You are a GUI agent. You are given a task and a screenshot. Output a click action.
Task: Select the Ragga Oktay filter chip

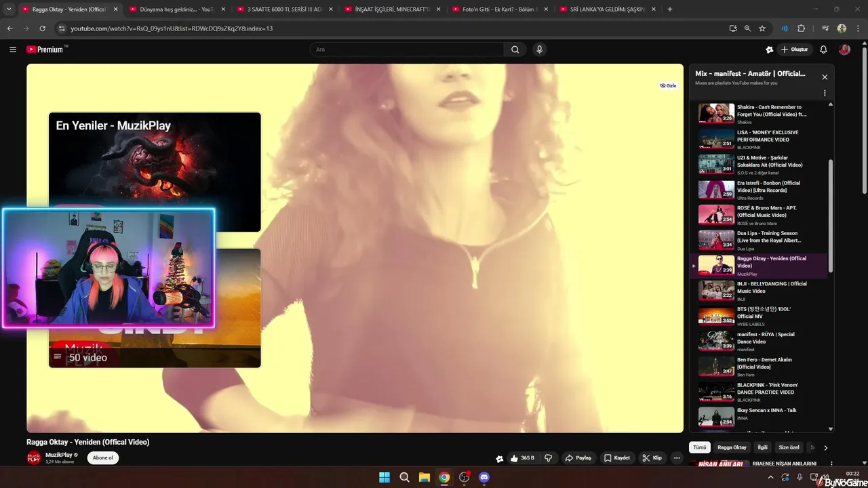point(732,447)
